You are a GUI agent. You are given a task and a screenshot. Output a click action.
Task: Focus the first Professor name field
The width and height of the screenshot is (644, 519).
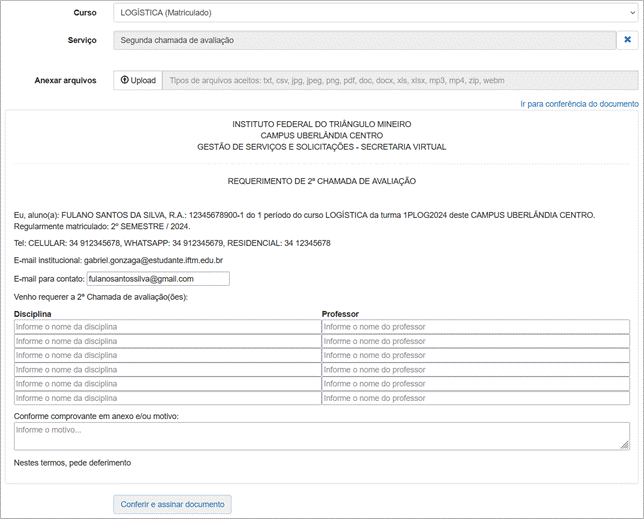coord(476,327)
